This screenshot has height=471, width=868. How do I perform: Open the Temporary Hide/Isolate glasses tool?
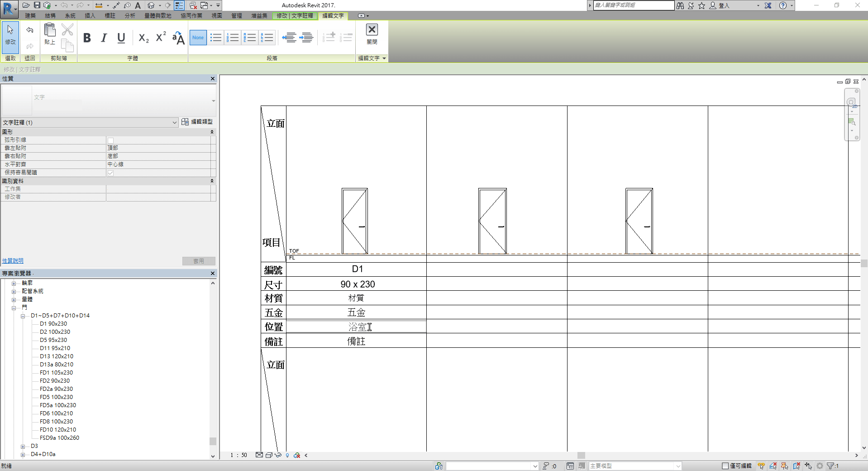pyautogui.click(x=278, y=455)
